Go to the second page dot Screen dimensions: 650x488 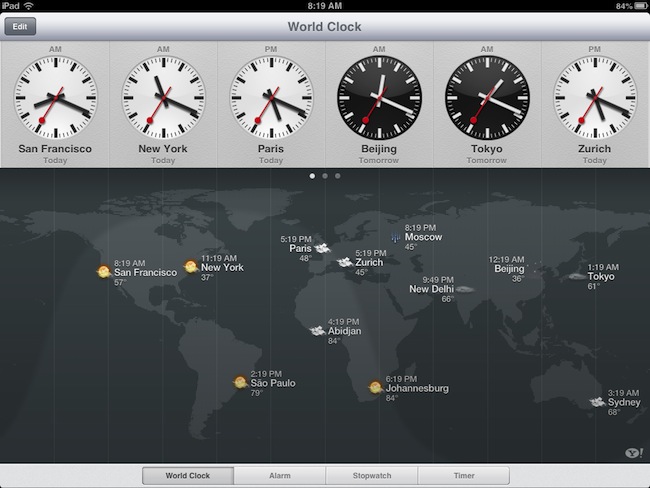point(325,176)
